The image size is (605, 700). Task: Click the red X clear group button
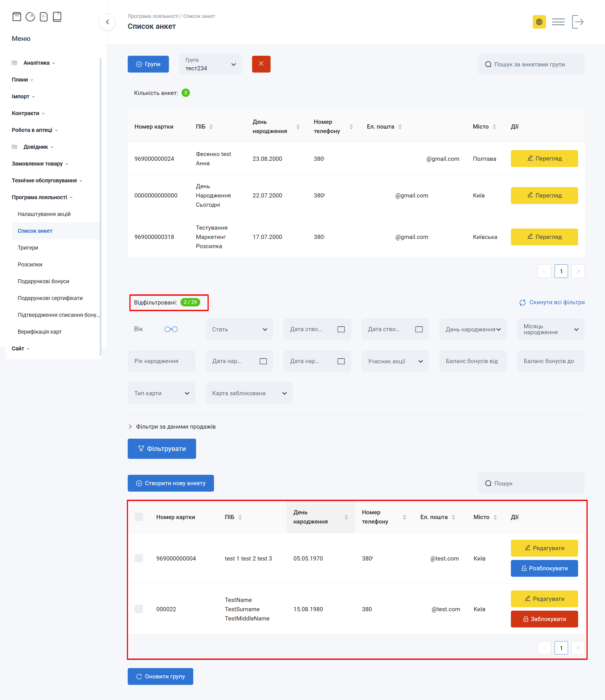point(261,64)
